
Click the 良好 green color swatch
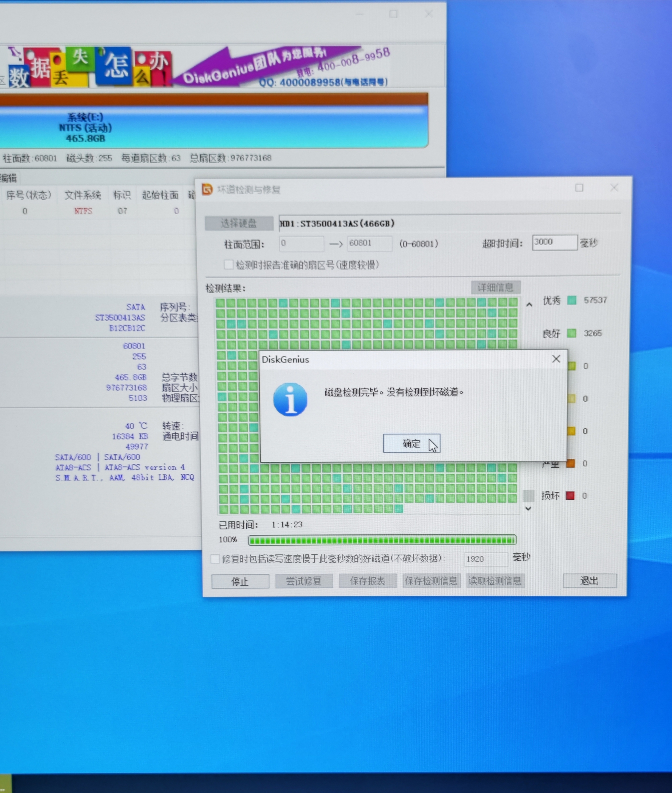point(571,333)
